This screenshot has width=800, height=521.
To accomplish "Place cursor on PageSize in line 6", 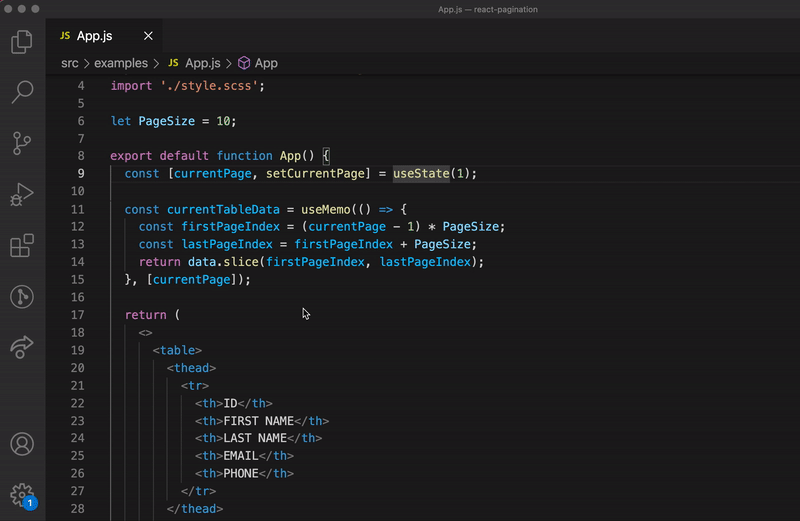I will point(166,121).
